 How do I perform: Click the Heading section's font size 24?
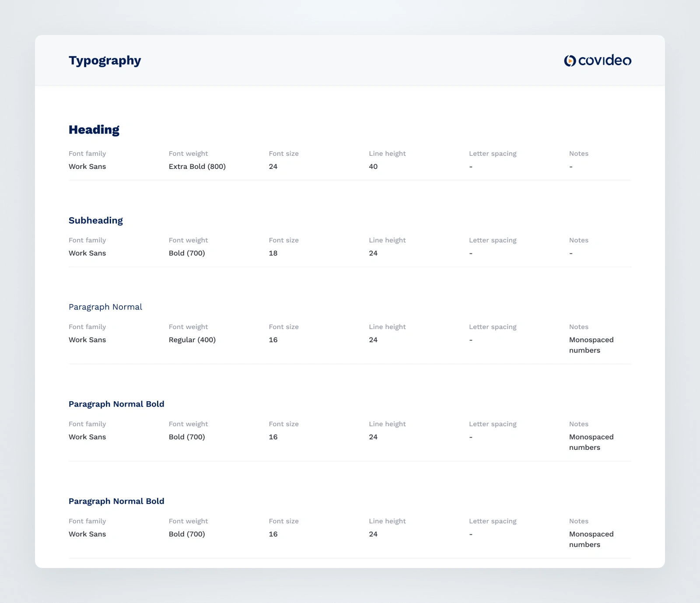[273, 166]
